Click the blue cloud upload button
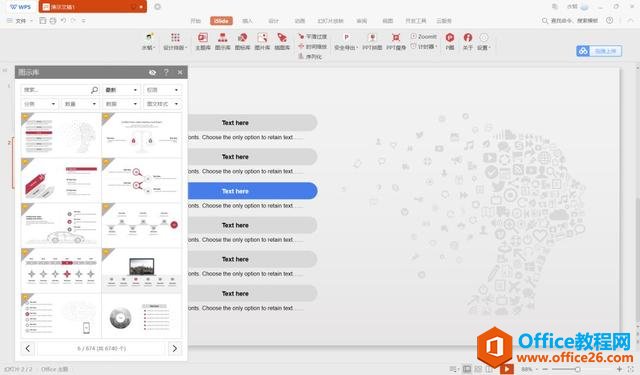640x375 pixels. pyautogui.click(x=599, y=51)
